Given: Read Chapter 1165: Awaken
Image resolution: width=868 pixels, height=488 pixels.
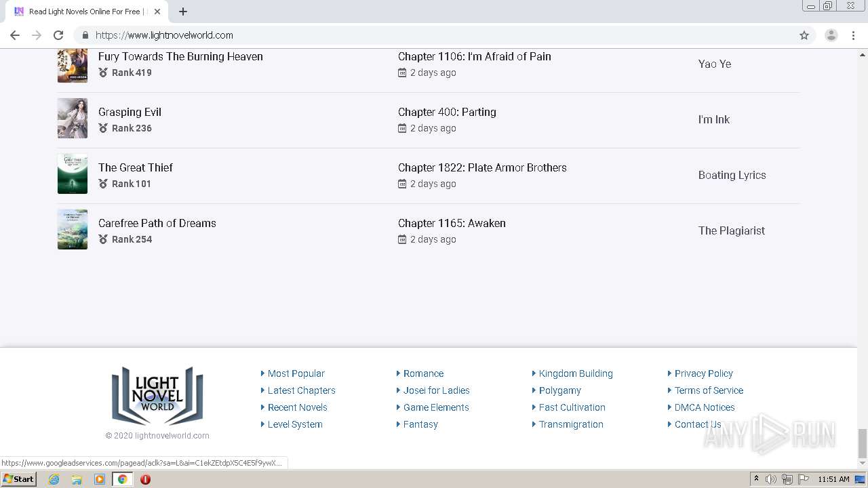Looking at the screenshot, I should click(452, 223).
